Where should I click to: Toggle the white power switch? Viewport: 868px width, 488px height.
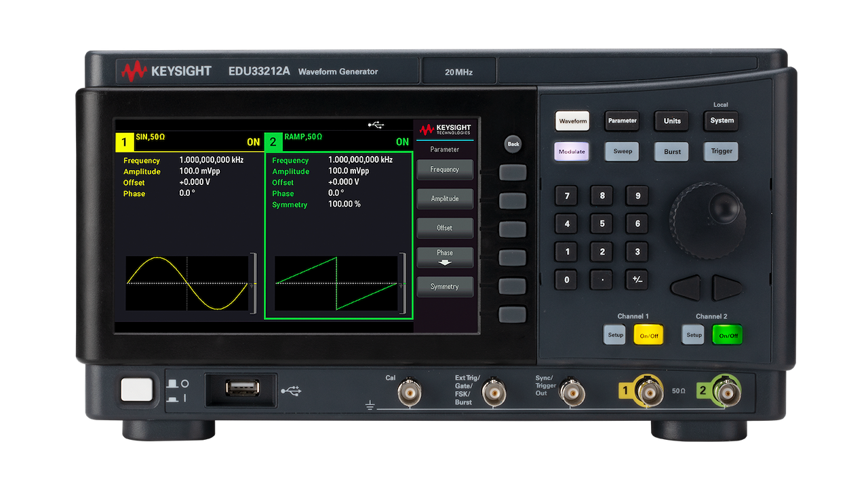tap(137, 390)
